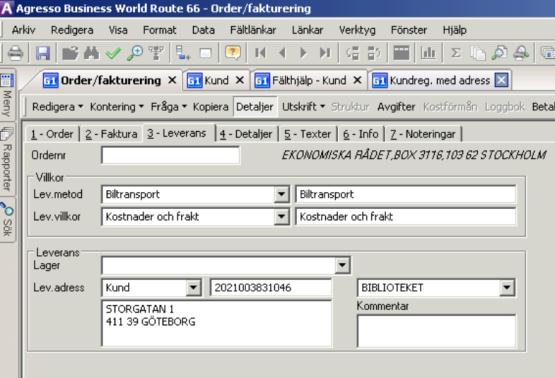Go to last record arrow icon
This screenshot has width=555, height=378.
[x=325, y=53]
